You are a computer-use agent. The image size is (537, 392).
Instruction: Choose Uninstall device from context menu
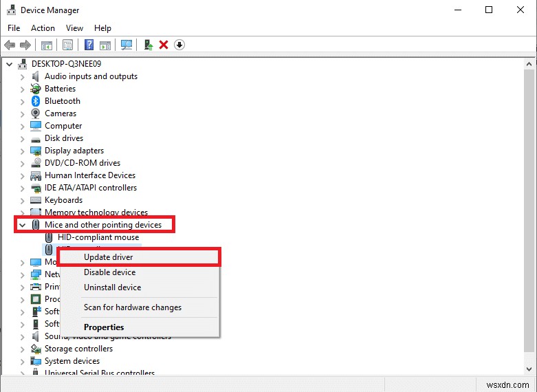[140, 287]
